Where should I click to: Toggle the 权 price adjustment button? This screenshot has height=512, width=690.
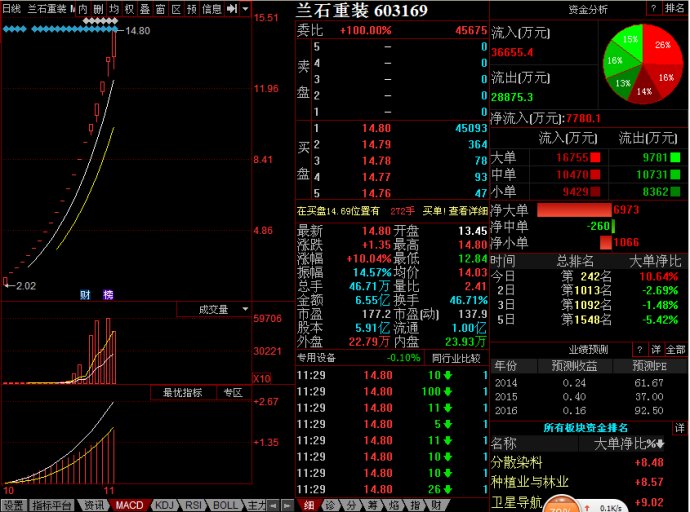click(x=129, y=9)
